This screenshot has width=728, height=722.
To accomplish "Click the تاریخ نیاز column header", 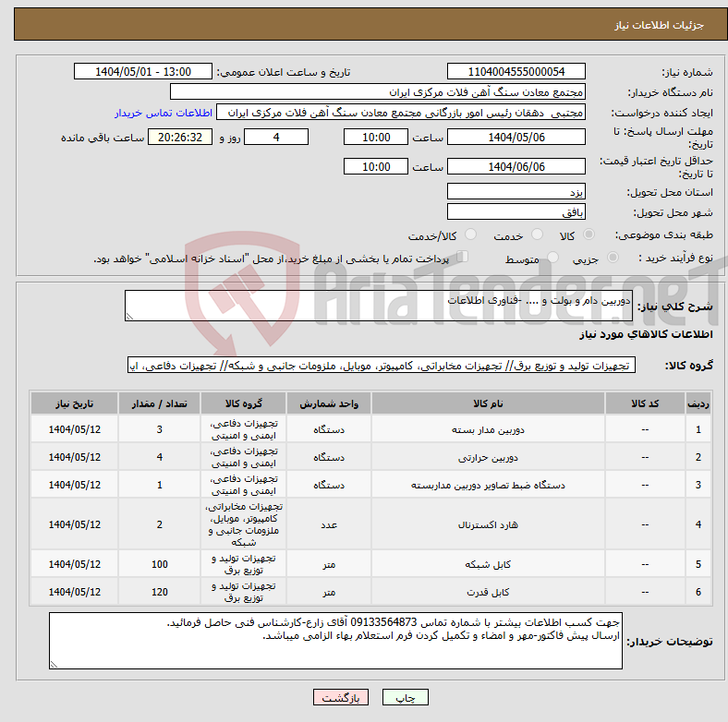I will [x=74, y=403].
